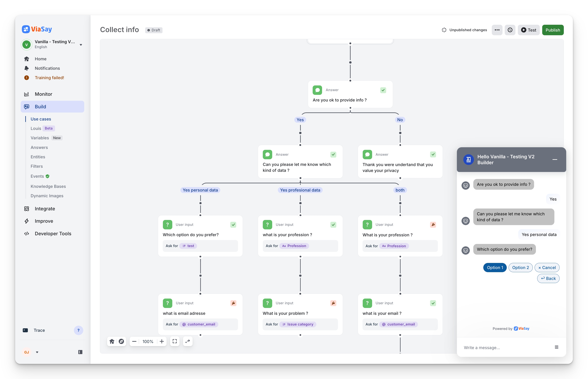
Task: Open version history clock icon
Action: 510,30
